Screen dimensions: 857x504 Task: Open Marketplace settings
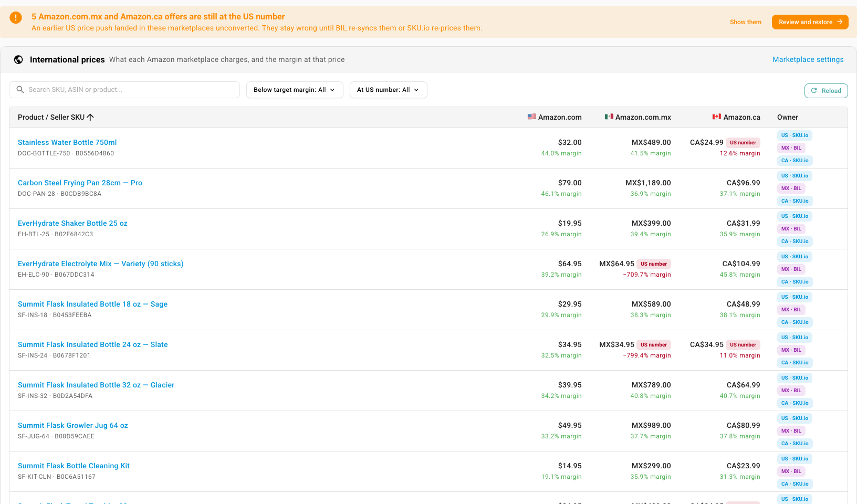808,60
